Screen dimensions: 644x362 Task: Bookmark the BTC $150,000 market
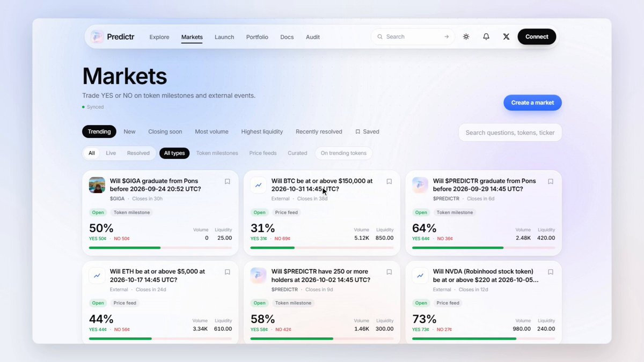point(389,182)
